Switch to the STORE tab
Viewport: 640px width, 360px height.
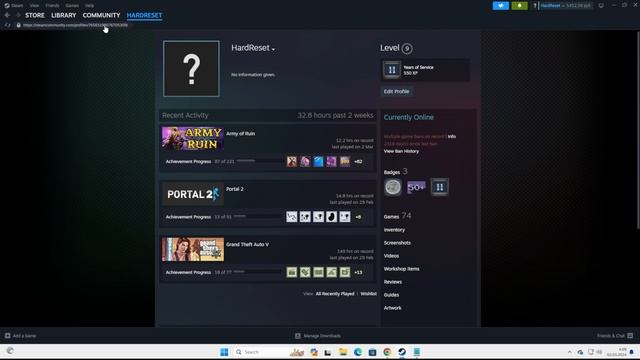[35, 15]
